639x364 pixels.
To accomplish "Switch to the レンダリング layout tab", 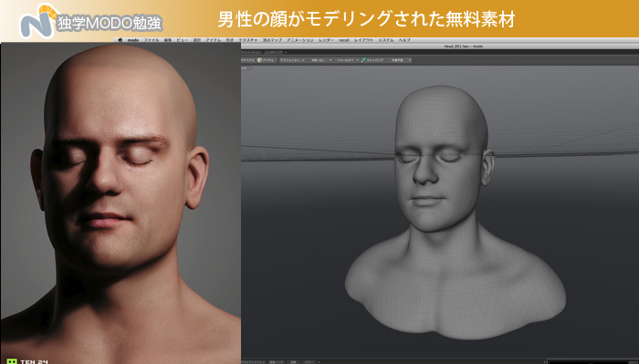I will pos(274,53).
